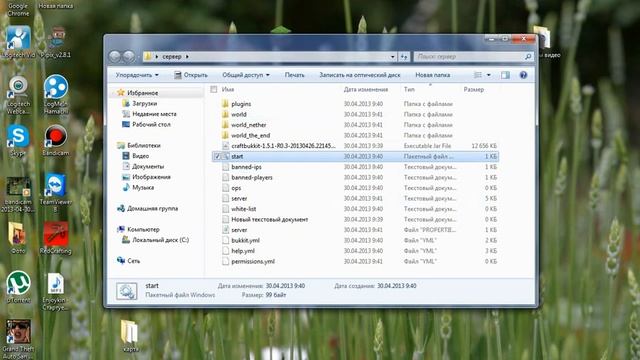Open the Изображения library
This screenshot has height=360, width=640.
pyautogui.click(x=151, y=177)
